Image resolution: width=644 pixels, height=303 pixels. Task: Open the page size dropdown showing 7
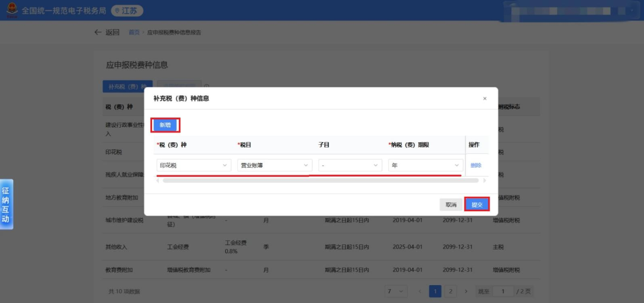tap(395, 291)
